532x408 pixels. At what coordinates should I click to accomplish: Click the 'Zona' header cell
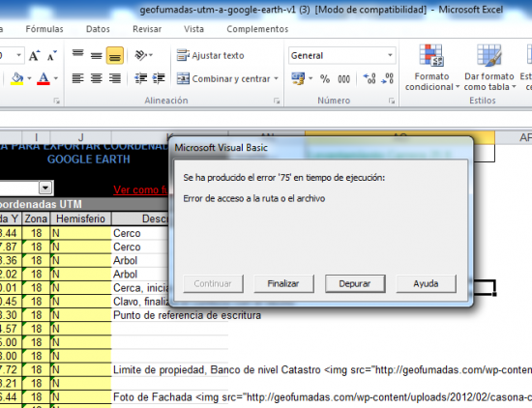36,219
